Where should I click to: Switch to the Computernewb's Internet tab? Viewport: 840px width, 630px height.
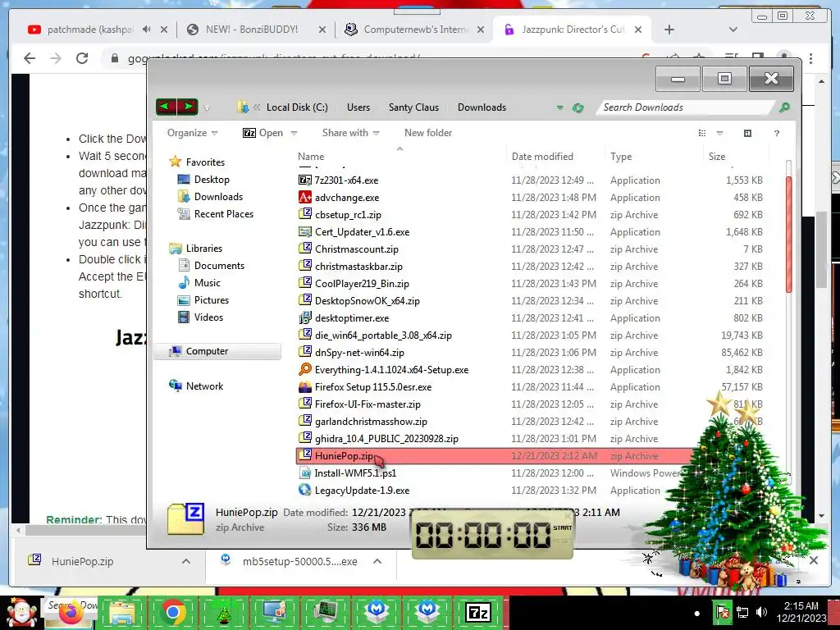pos(415,30)
